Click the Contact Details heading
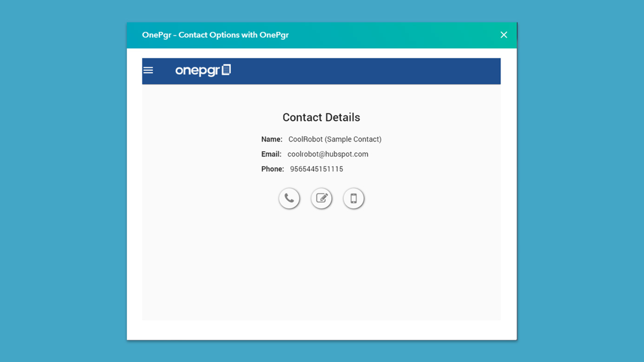The image size is (644, 362). pyautogui.click(x=321, y=117)
